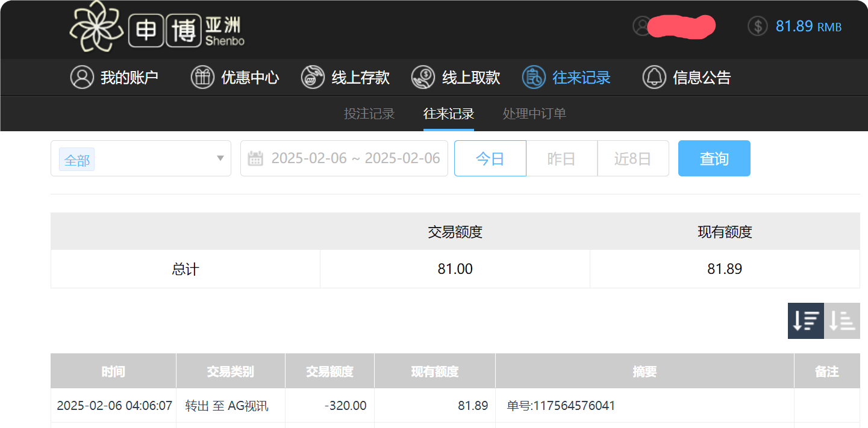Switch filter to 昨日

pos(561,158)
